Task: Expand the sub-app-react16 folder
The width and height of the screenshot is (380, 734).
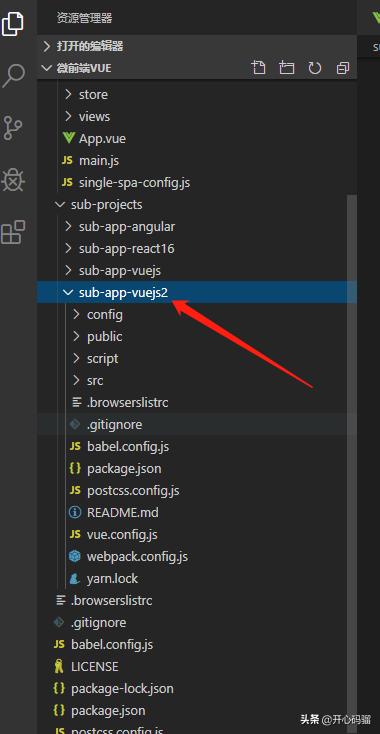Action: [197, 249]
